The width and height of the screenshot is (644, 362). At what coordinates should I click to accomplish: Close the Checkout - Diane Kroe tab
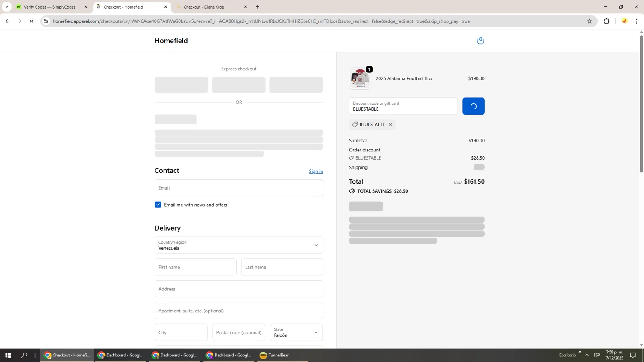tap(246, 7)
